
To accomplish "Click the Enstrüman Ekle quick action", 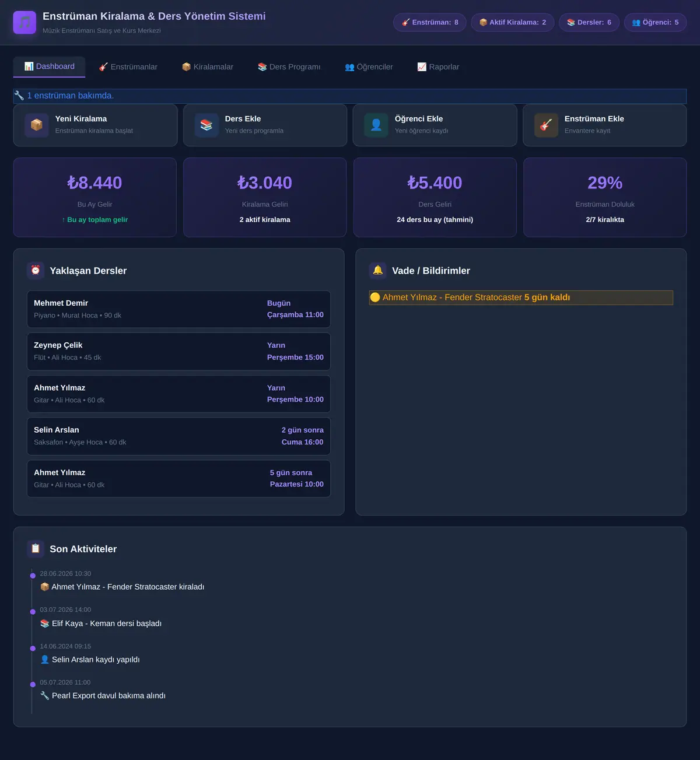I will 605,125.
